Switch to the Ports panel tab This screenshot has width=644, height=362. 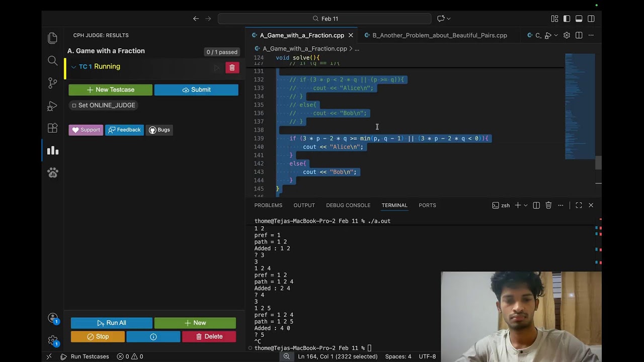tap(427, 205)
